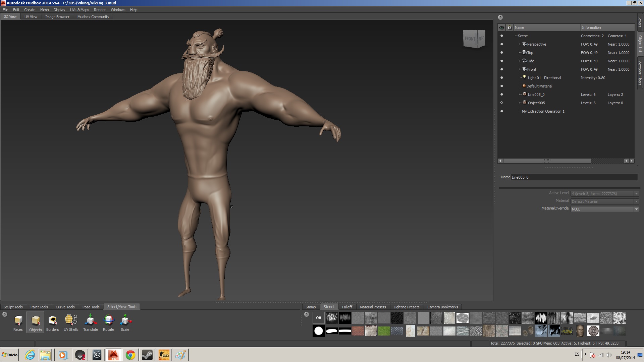Open Steam from the taskbar

pos(147,355)
